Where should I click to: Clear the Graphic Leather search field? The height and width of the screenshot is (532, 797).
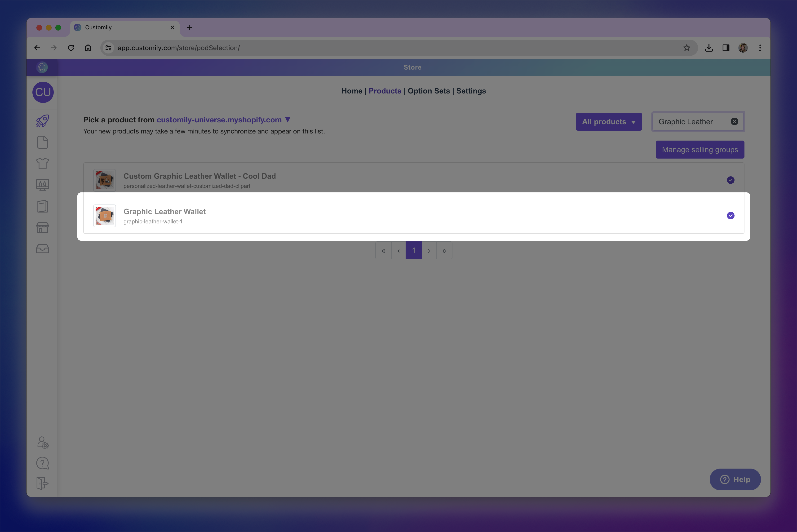[734, 121]
